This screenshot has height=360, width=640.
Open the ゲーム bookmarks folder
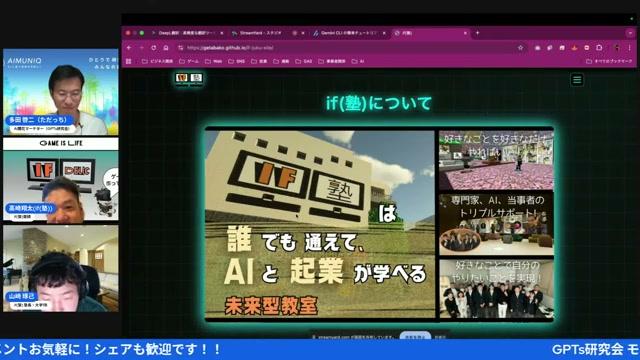tap(189, 61)
